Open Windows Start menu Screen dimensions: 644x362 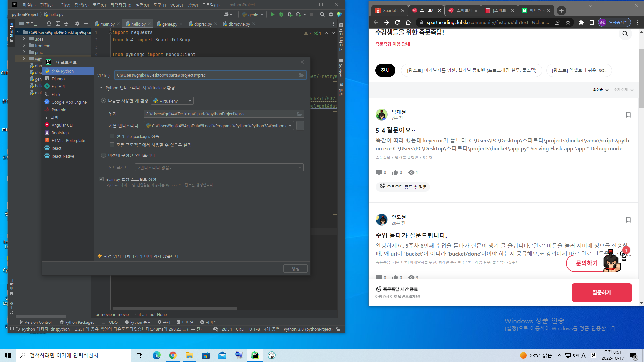(8, 355)
